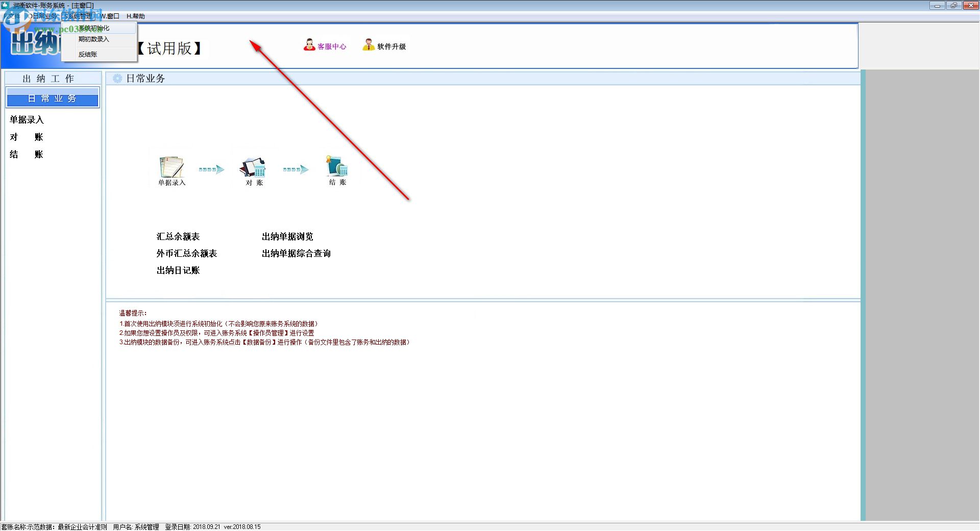
Task: Minimize the main window
Action: [937, 6]
